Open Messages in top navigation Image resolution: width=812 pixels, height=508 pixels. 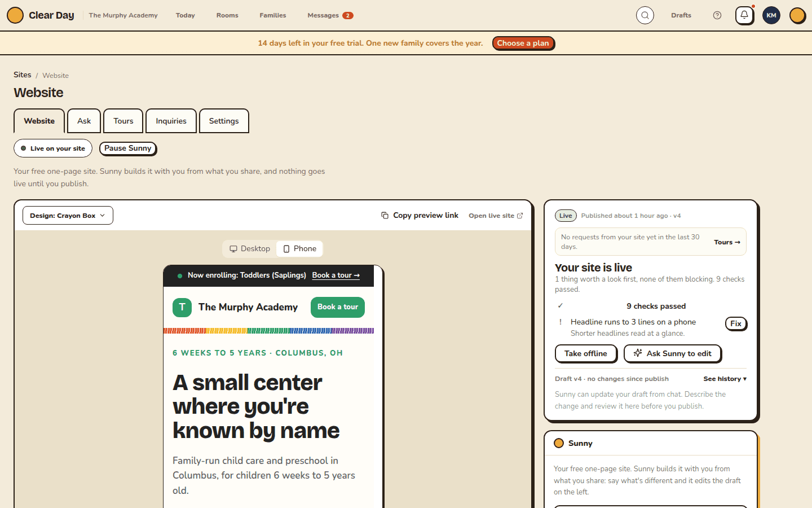tap(323, 15)
